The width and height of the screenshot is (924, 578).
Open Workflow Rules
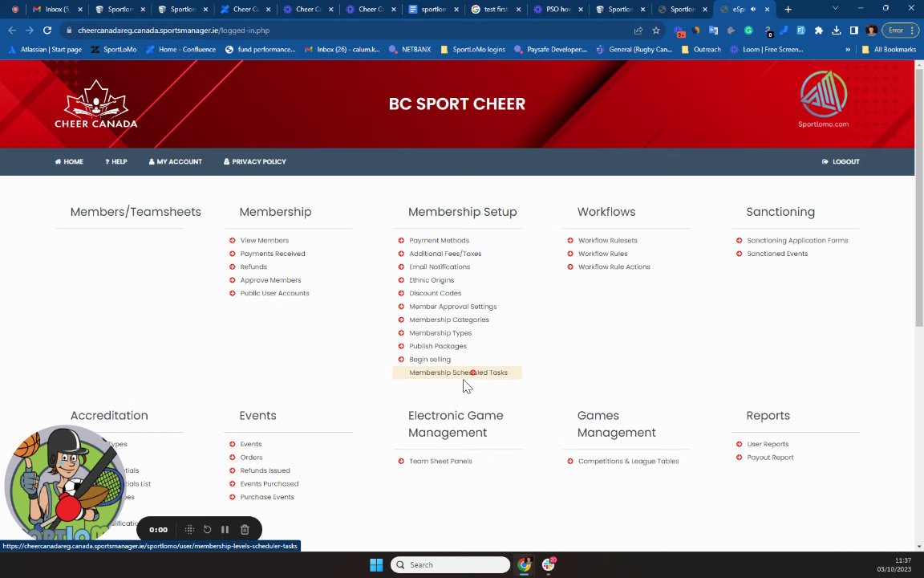coord(602,254)
